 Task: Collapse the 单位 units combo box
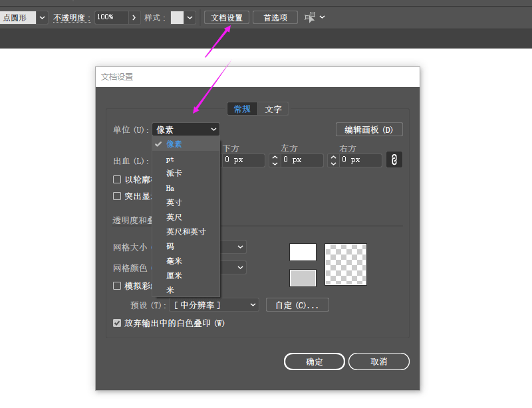(186, 130)
